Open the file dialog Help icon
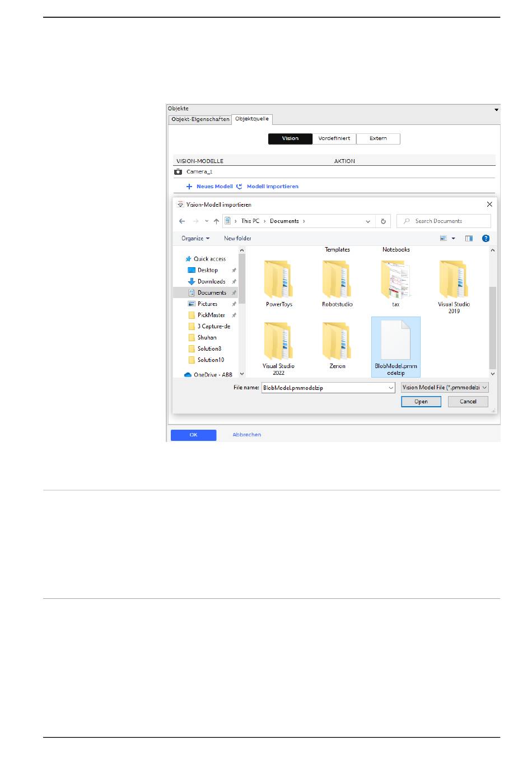The width and height of the screenshot is (532, 772). 486,239
